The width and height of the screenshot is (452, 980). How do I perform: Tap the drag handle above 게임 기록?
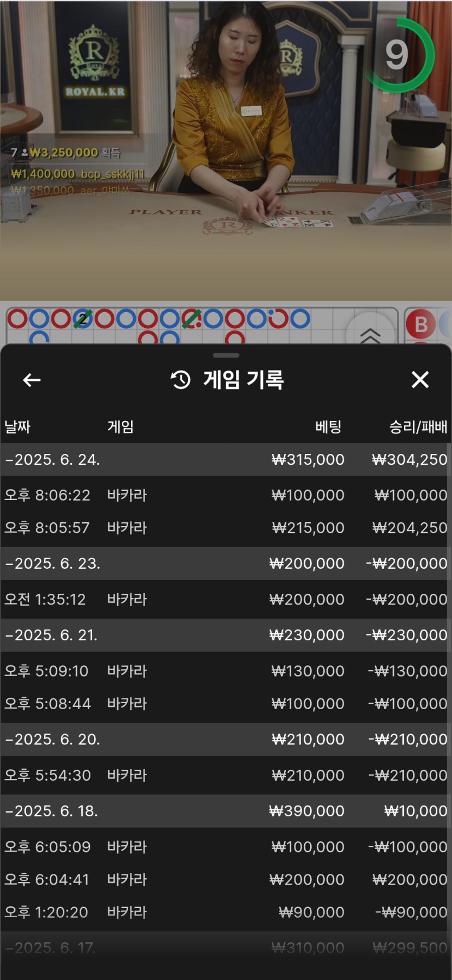pyautogui.click(x=226, y=355)
